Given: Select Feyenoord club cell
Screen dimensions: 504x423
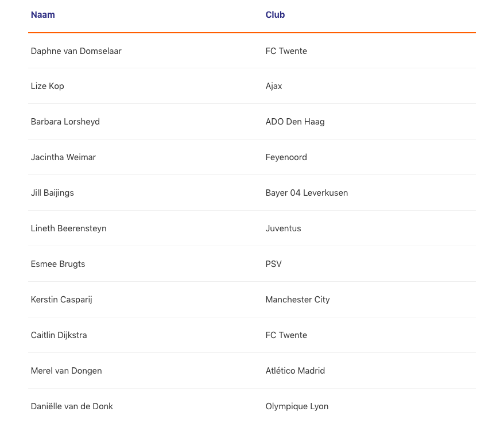Looking at the screenshot, I should [286, 157].
